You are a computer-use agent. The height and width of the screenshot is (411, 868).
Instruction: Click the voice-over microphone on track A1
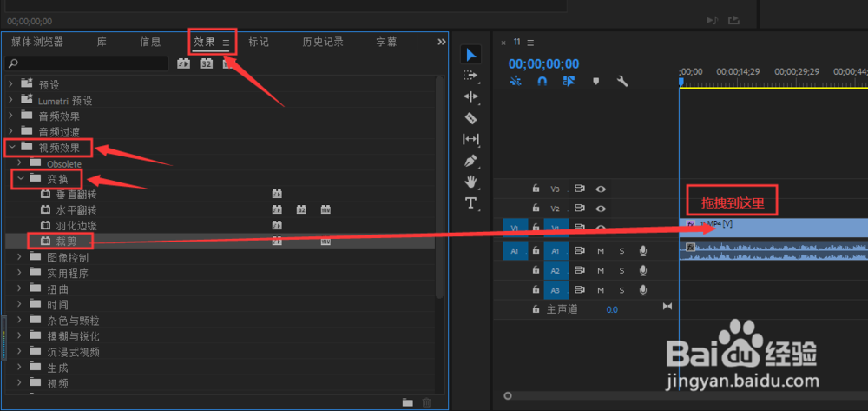(642, 251)
